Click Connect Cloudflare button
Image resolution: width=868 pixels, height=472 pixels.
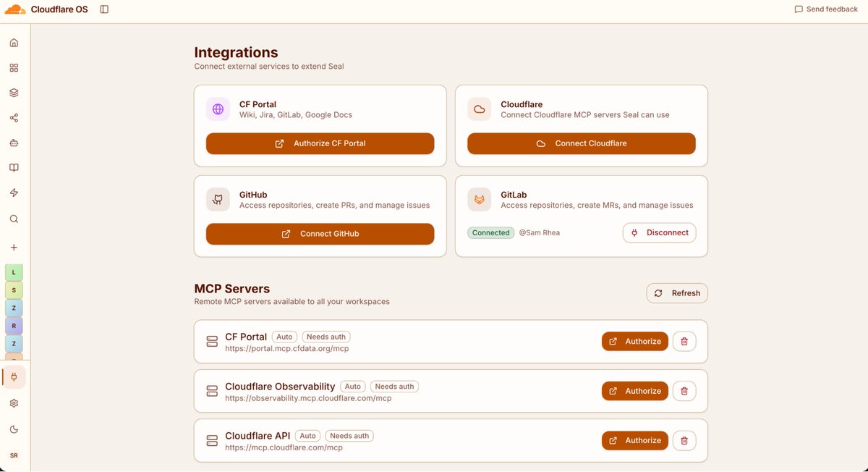[x=582, y=143]
